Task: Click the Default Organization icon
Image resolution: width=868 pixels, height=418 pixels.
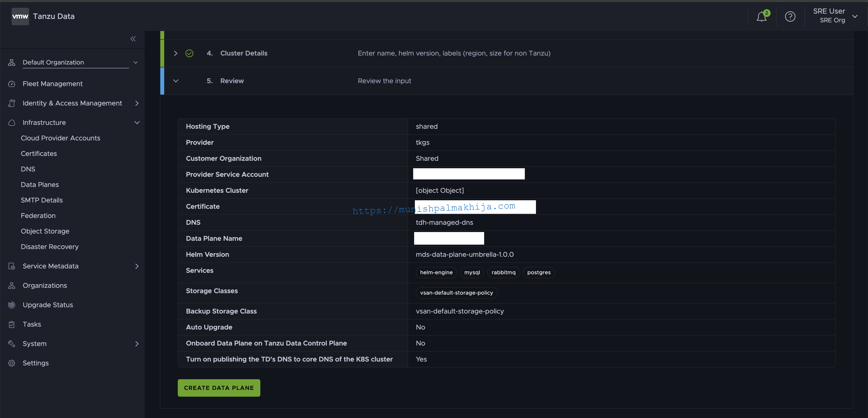Action: [x=12, y=62]
